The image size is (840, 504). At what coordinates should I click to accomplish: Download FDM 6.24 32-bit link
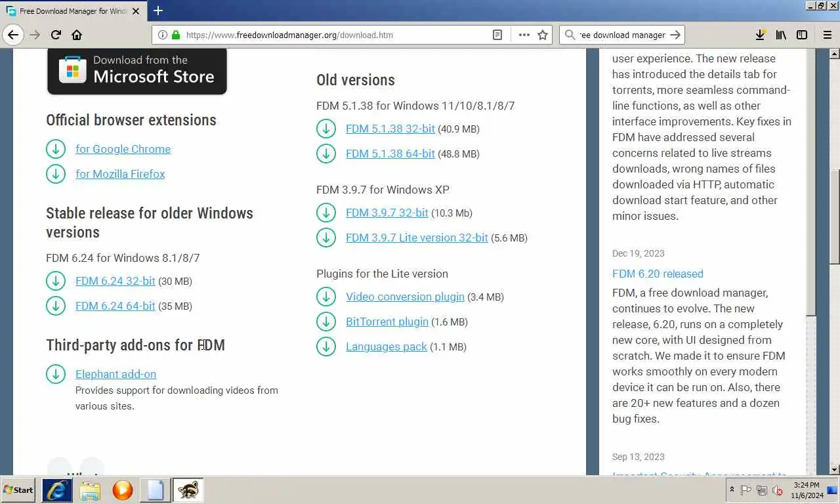pos(115,281)
